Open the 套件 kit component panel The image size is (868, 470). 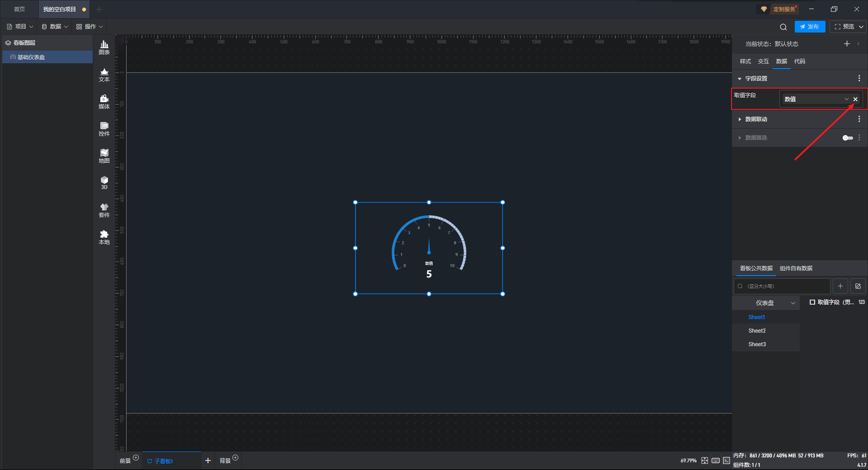(x=104, y=210)
